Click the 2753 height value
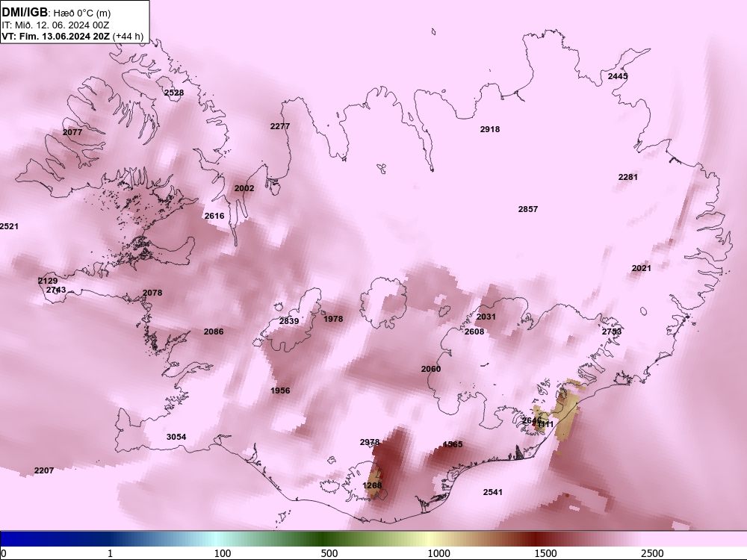 click(612, 332)
